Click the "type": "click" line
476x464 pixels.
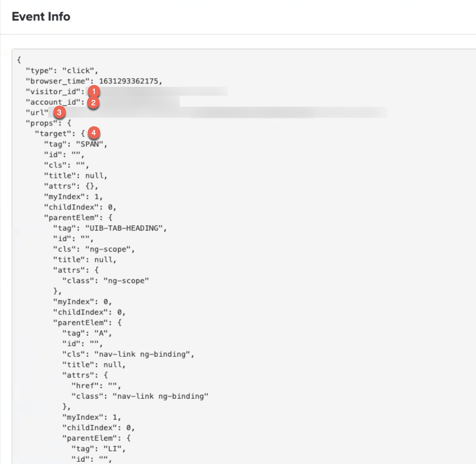[62, 71]
